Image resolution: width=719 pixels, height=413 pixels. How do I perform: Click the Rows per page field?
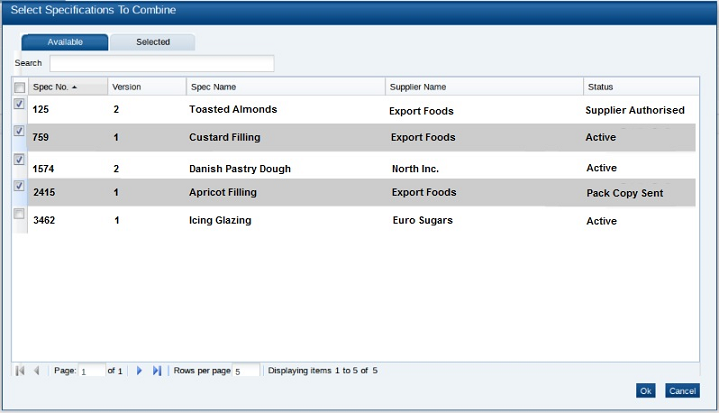(245, 371)
